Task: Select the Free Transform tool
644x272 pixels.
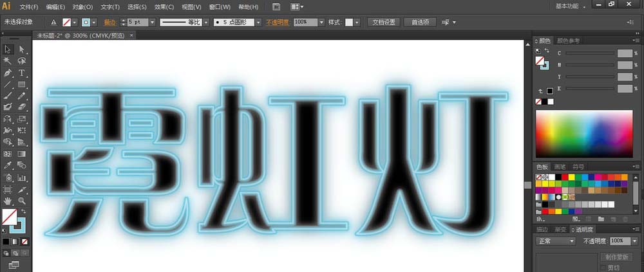Action: point(22,131)
